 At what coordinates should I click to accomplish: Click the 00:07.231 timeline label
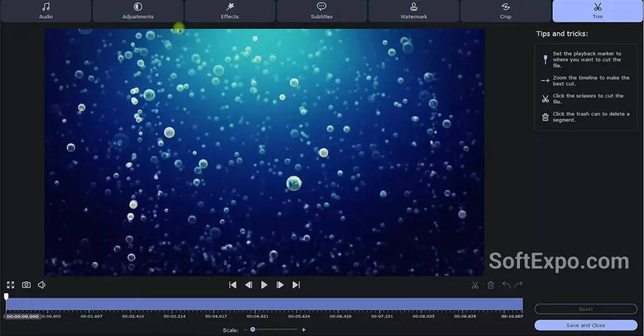click(382, 317)
